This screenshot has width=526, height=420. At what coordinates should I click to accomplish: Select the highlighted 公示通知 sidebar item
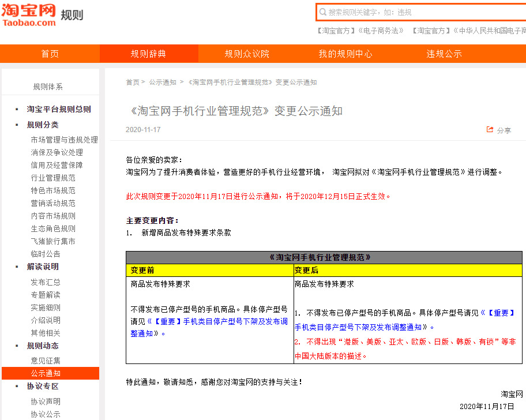[x=50, y=373]
